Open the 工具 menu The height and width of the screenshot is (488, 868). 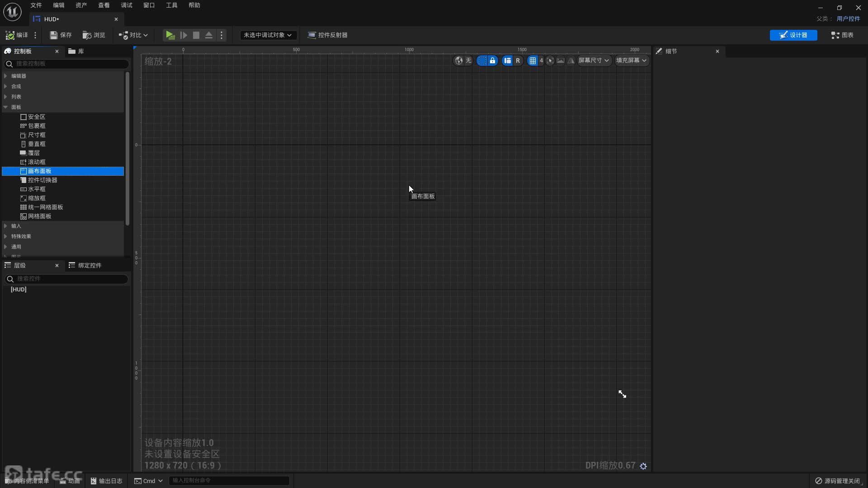[172, 5]
